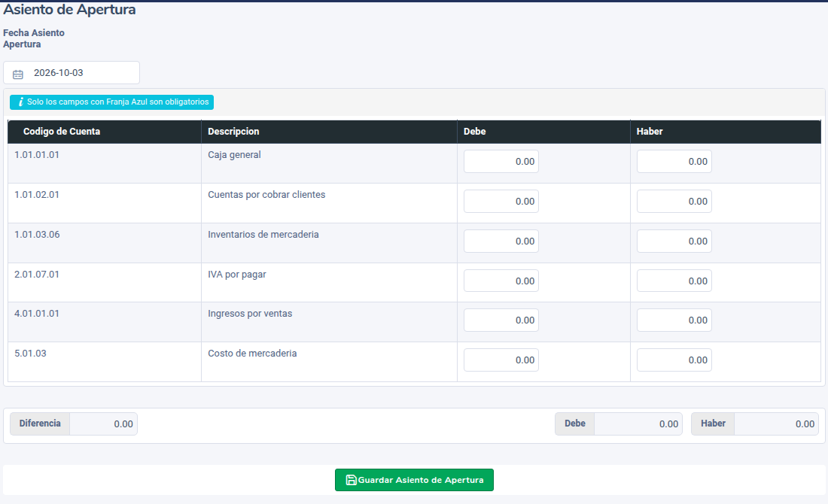Screen dimensions: 828x504
Task: Click the Caja general description
Action: pyautogui.click(x=234, y=155)
